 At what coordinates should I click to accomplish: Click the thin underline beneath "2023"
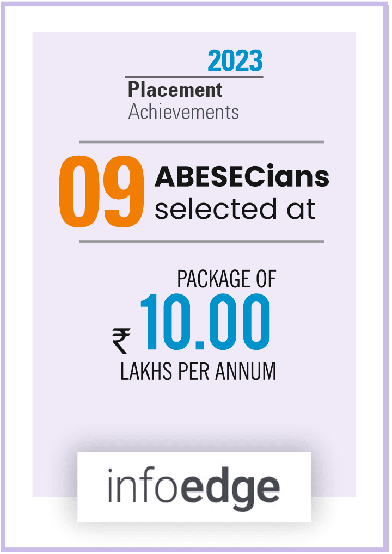[x=194, y=77]
